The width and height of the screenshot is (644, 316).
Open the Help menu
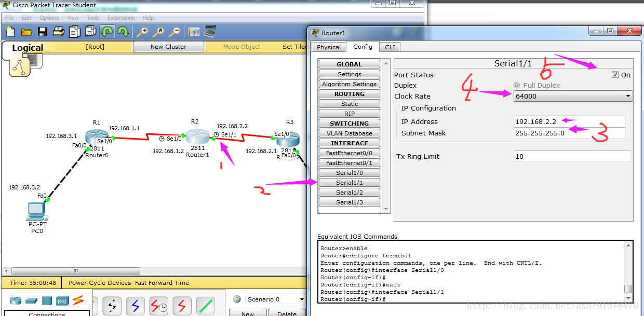(x=148, y=18)
